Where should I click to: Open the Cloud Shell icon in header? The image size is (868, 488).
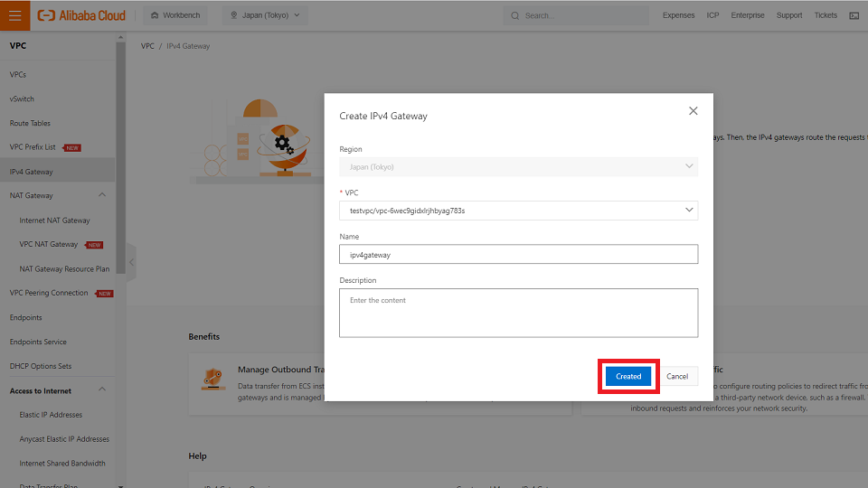[854, 15]
